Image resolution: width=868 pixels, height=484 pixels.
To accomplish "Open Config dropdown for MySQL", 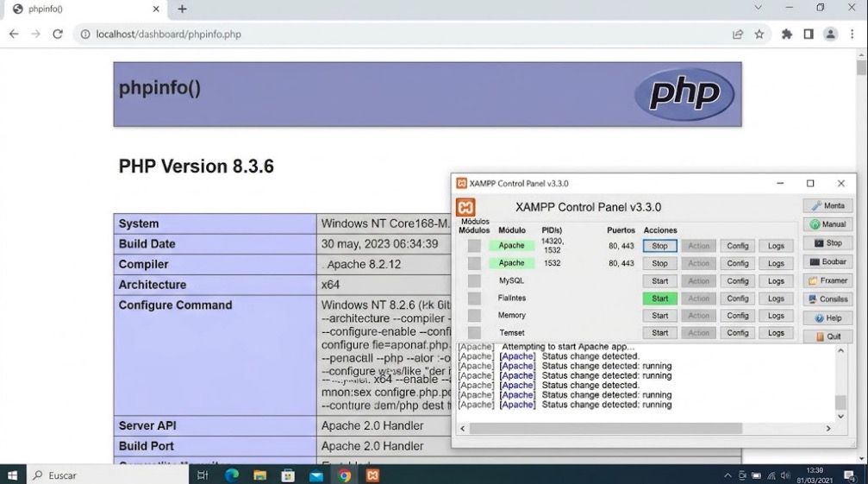I will (737, 281).
